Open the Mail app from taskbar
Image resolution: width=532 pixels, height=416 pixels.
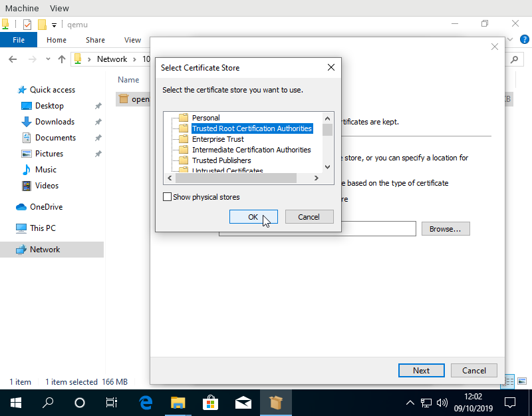click(243, 403)
